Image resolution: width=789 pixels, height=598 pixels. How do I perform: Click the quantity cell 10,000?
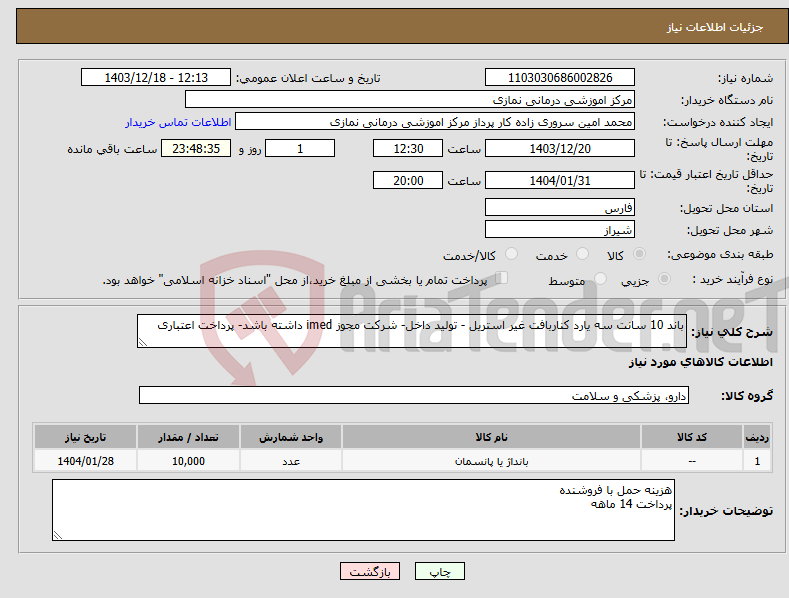coord(188,461)
